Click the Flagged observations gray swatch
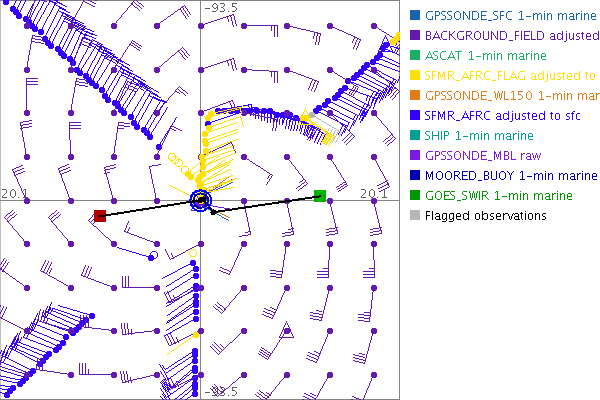The height and width of the screenshot is (400, 600). pos(414,216)
